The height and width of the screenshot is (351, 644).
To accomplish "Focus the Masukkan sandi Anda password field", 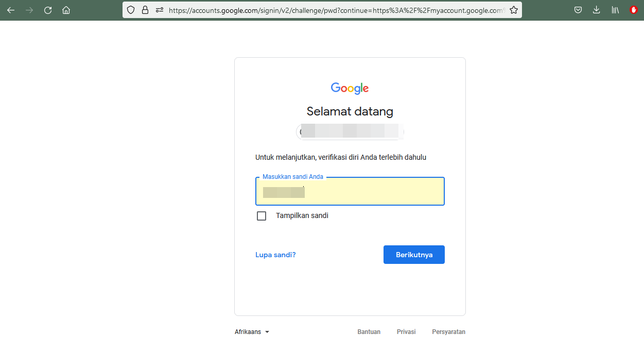I will click(x=350, y=191).
